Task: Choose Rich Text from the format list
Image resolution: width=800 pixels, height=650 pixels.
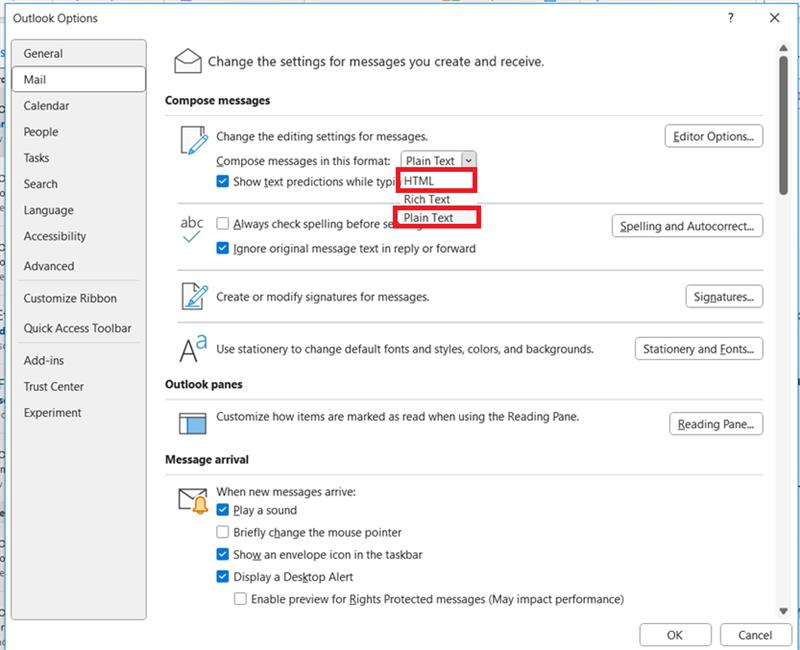Action: point(437,199)
